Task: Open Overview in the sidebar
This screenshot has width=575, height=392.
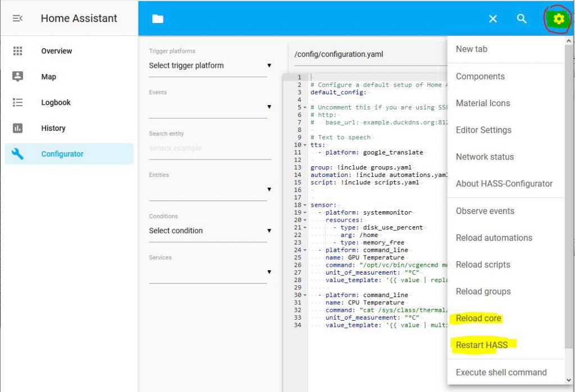Action: (x=69, y=51)
